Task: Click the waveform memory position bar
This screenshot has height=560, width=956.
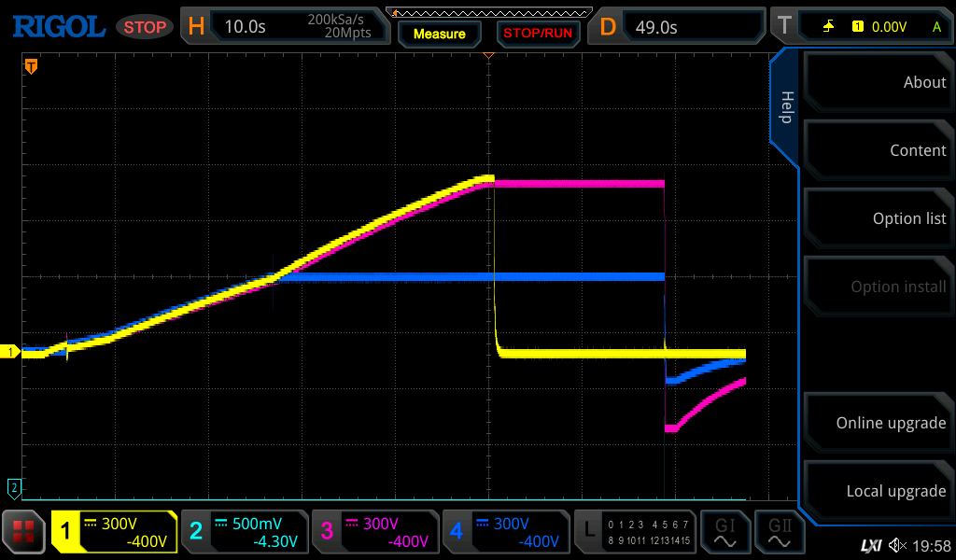Action: pyautogui.click(x=488, y=11)
